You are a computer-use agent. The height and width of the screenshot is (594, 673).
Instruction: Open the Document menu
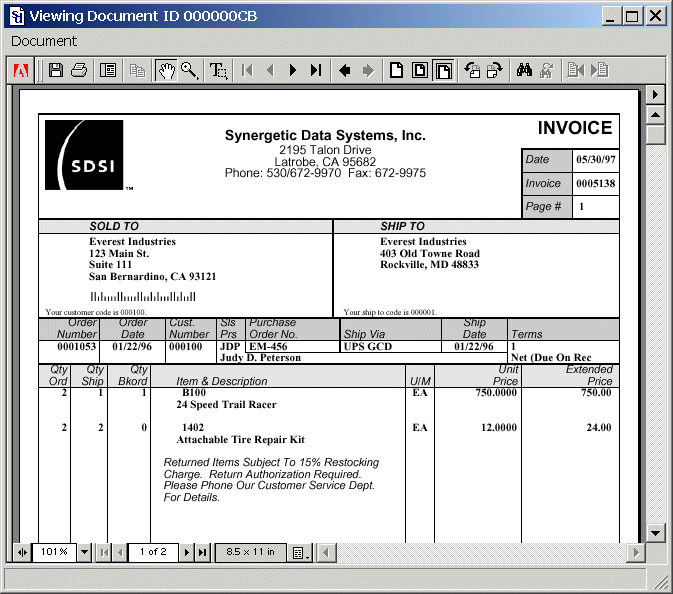pyautogui.click(x=44, y=41)
